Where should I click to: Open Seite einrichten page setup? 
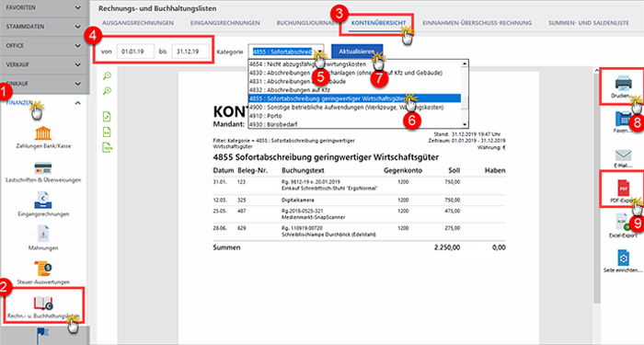coord(623,258)
